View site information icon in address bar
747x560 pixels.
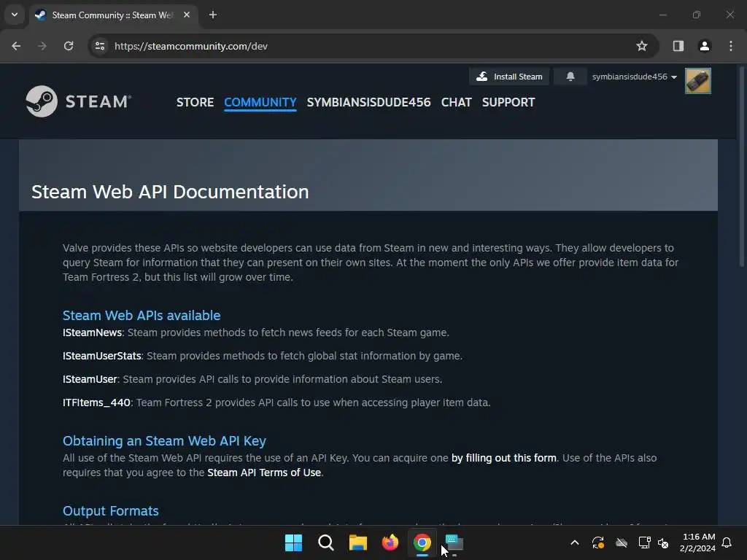click(x=100, y=46)
